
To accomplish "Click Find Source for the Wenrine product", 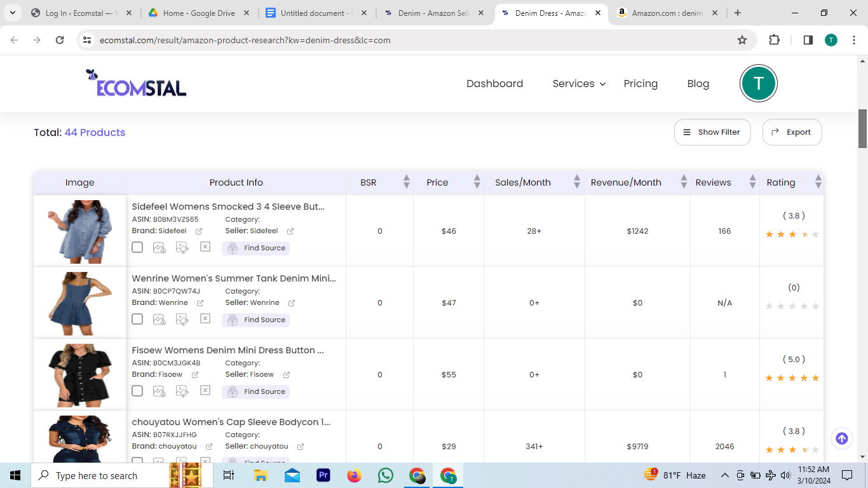I will tap(255, 320).
